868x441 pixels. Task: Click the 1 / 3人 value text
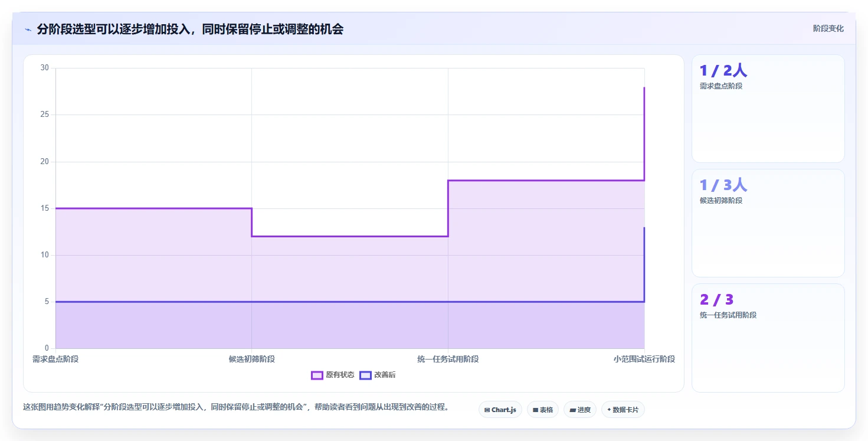(x=723, y=185)
